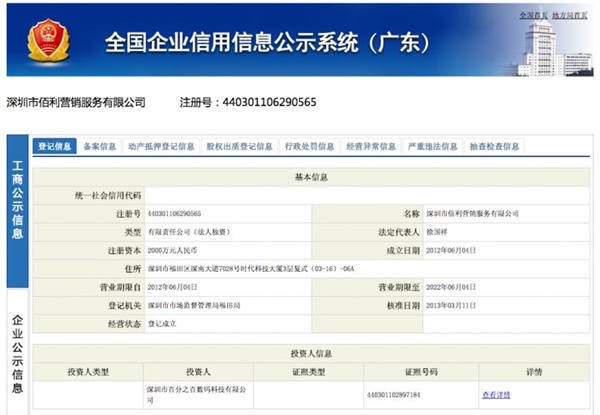Show the 经营异常信息 tab
The height and width of the screenshot is (415, 600).
370,147
